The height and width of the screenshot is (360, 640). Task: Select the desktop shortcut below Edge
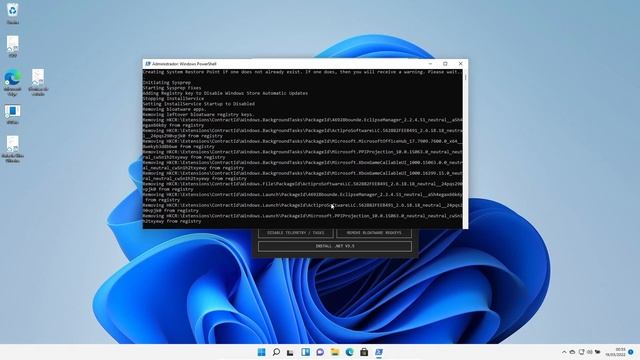pos(13,114)
